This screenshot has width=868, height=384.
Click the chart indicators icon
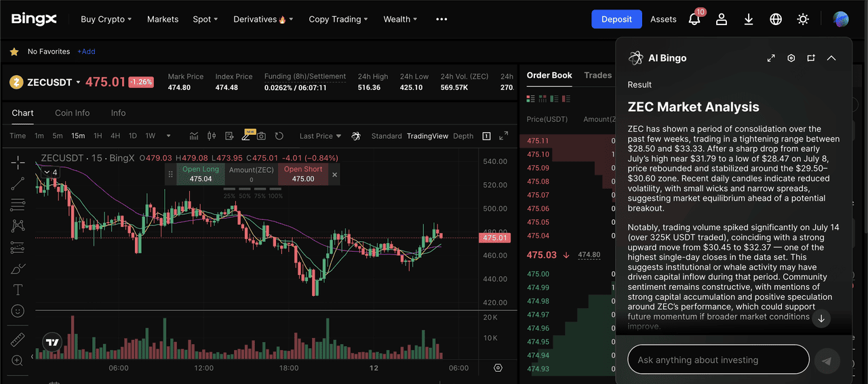pos(194,136)
